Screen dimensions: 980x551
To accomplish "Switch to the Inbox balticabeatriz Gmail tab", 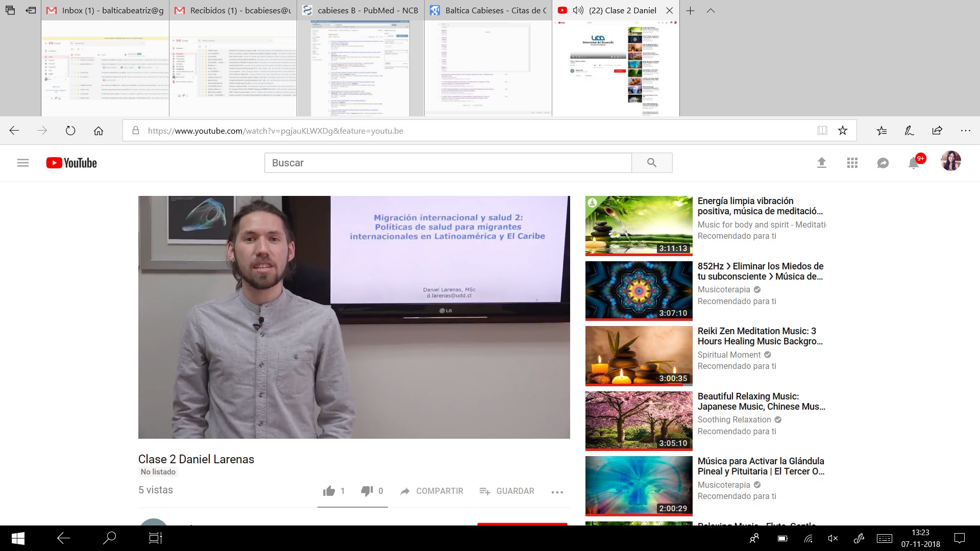I will point(105,10).
